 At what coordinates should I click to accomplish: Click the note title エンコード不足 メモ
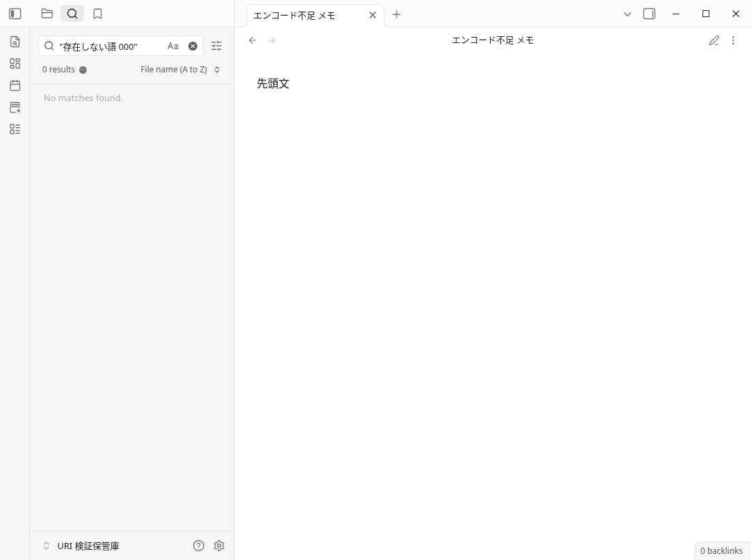click(x=493, y=40)
